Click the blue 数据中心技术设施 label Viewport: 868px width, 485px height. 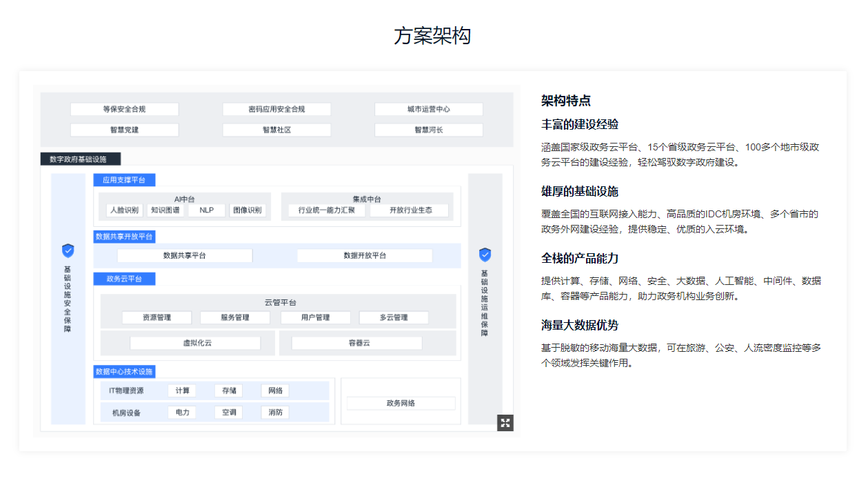pyautogui.click(x=125, y=371)
